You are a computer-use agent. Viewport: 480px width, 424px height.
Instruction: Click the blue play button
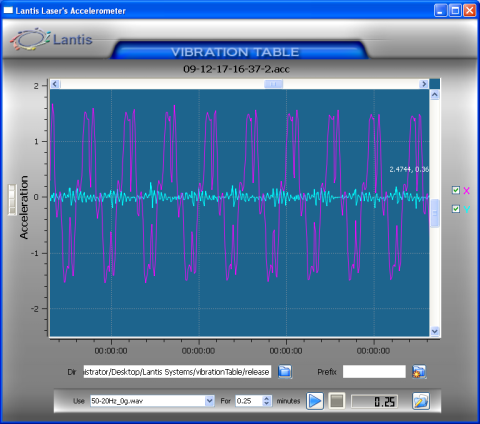click(315, 401)
